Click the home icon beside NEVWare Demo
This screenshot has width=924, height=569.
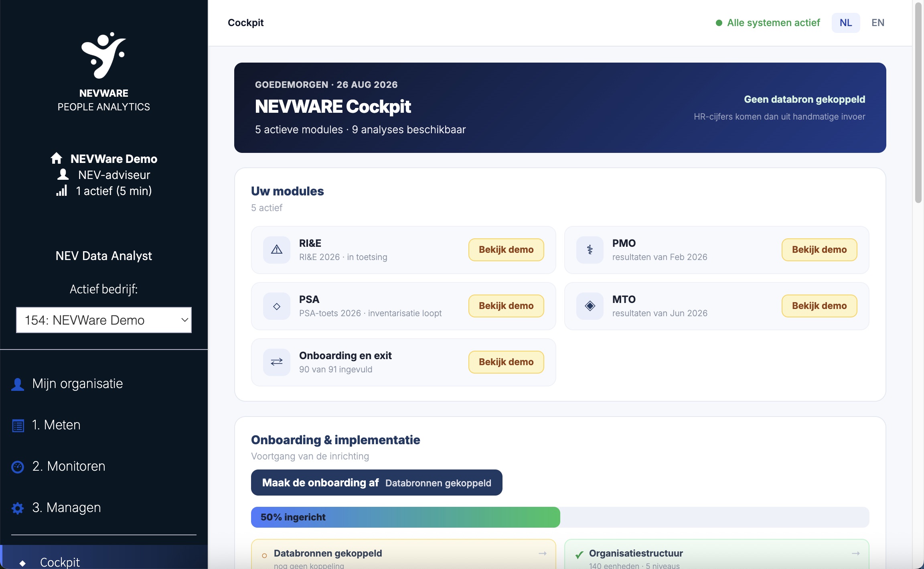(x=57, y=159)
